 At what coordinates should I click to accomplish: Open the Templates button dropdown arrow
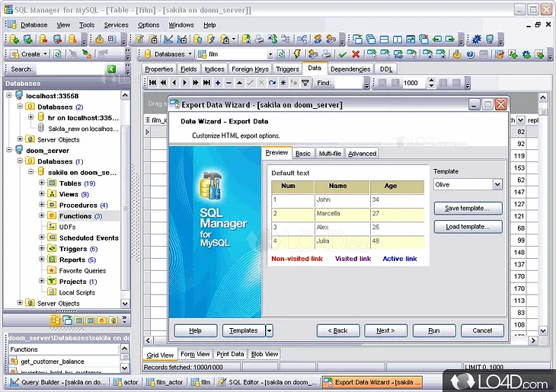point(269,330)
